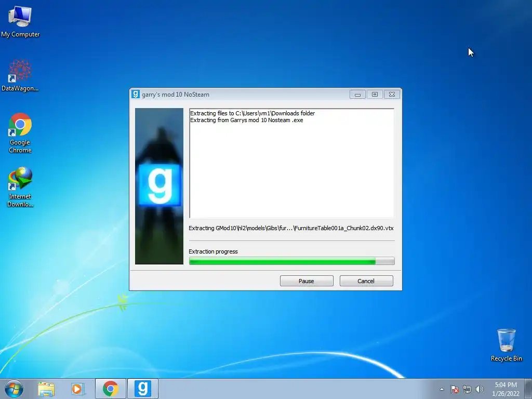
Task: Click the 'g' icon in the dialog title bar
Action: [x=136, y=94]
